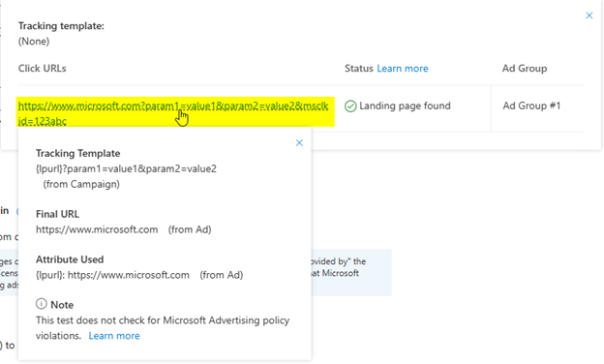Select the {lpurl}?param1=value1&param2=value2 template text

pyautogui.click(x=127, y=168)
